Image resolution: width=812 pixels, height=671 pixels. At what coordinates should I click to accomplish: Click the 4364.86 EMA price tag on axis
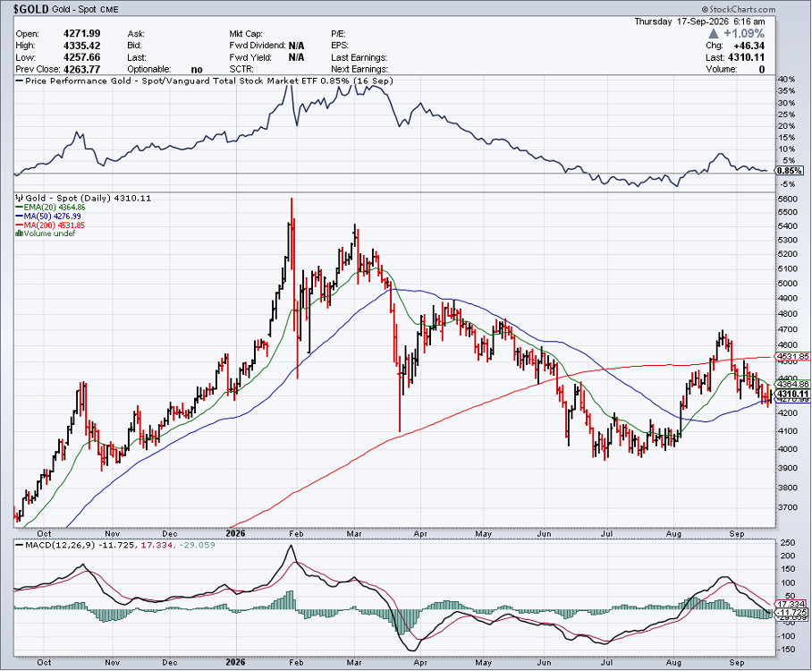tap(792, 384)
